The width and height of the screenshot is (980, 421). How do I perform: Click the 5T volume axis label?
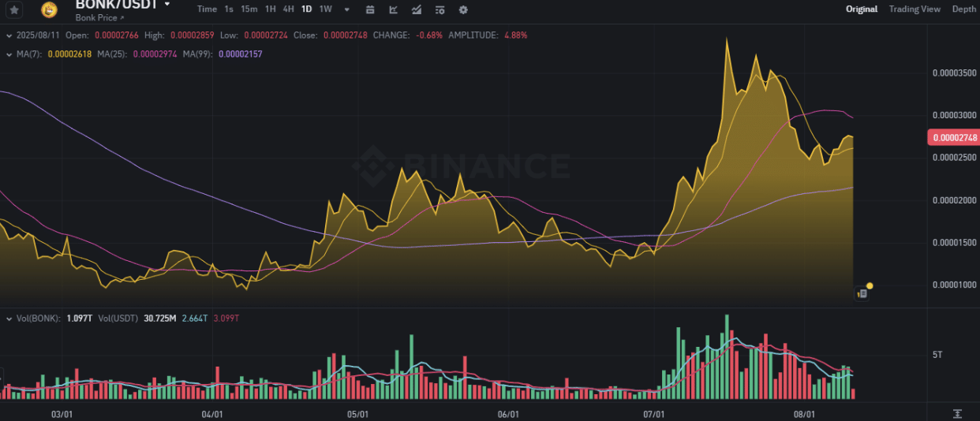coord(937,355)
